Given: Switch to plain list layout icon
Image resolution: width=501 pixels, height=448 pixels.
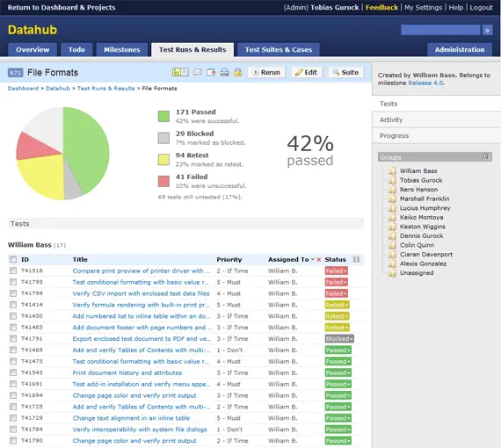Looking at the screenshot, I should 185,72.
